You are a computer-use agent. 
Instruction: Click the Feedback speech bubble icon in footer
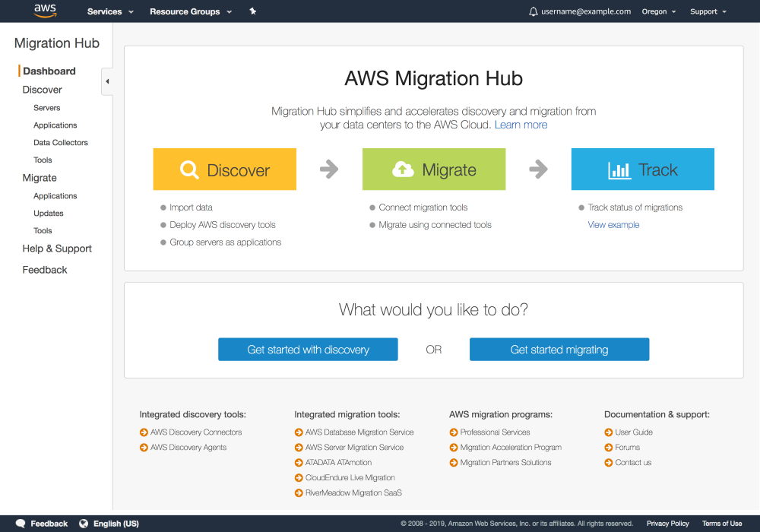click(x=21, y=524)
